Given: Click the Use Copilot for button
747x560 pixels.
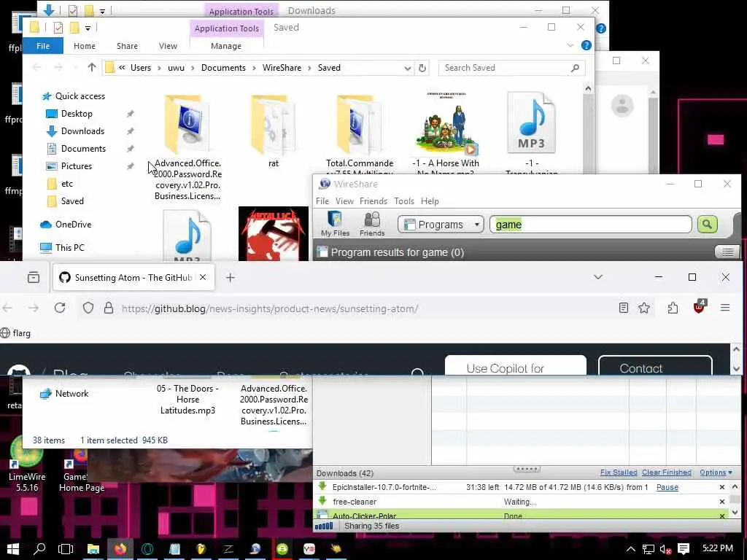Looking at the screenshot, I should coord(516,366).
